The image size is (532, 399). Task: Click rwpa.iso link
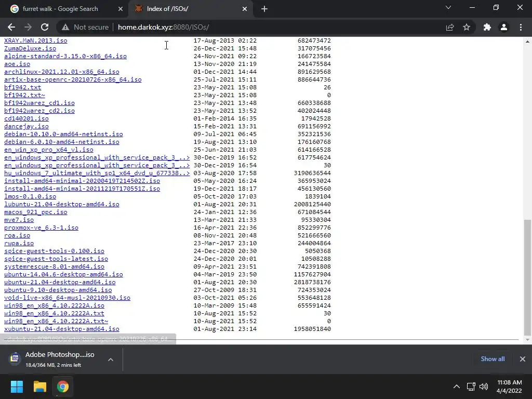click(x=19, y=243)
